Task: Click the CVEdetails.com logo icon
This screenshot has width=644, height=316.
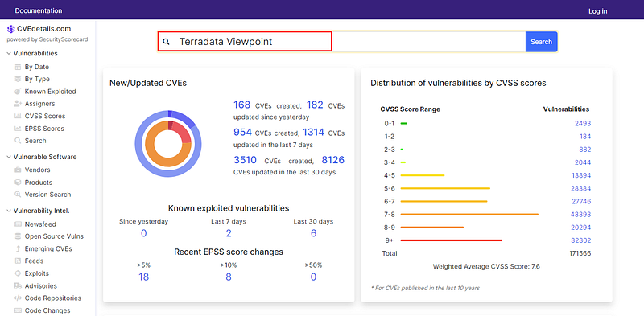Action: click(10, 29)
